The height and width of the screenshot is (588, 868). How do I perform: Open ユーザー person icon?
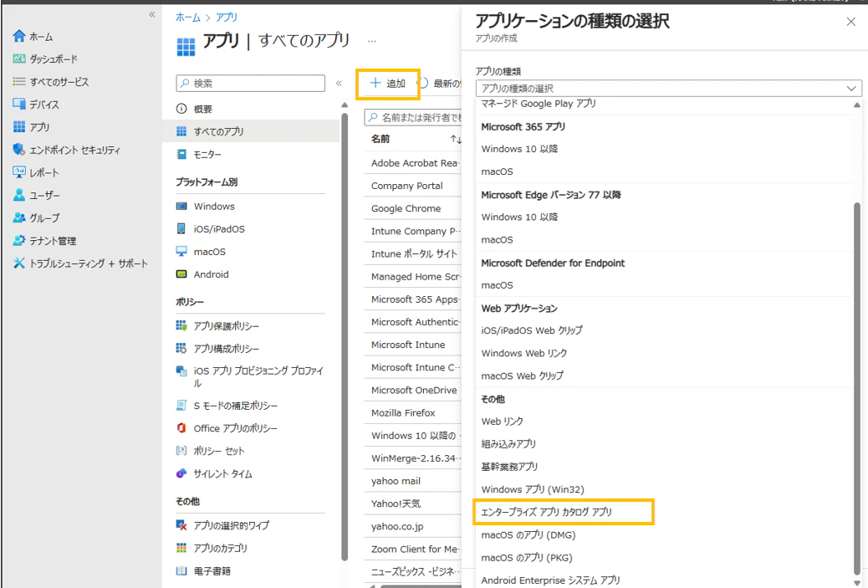click(x=19, y=195)
